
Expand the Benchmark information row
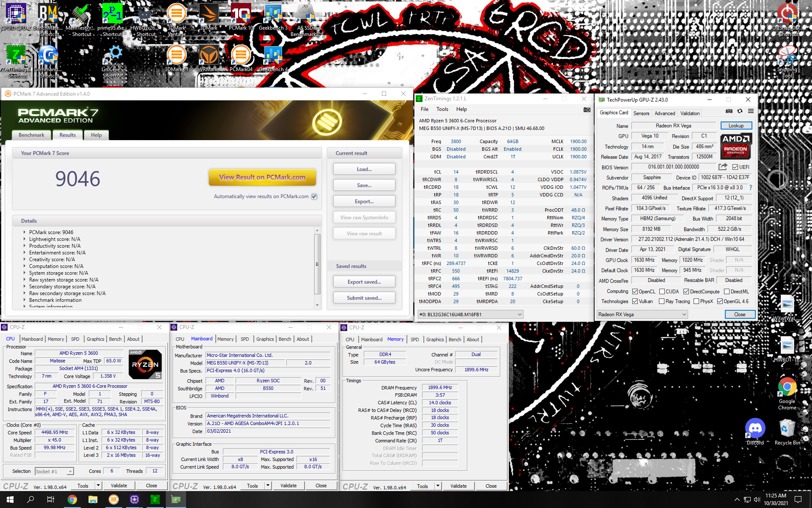[x=24, y=300]
